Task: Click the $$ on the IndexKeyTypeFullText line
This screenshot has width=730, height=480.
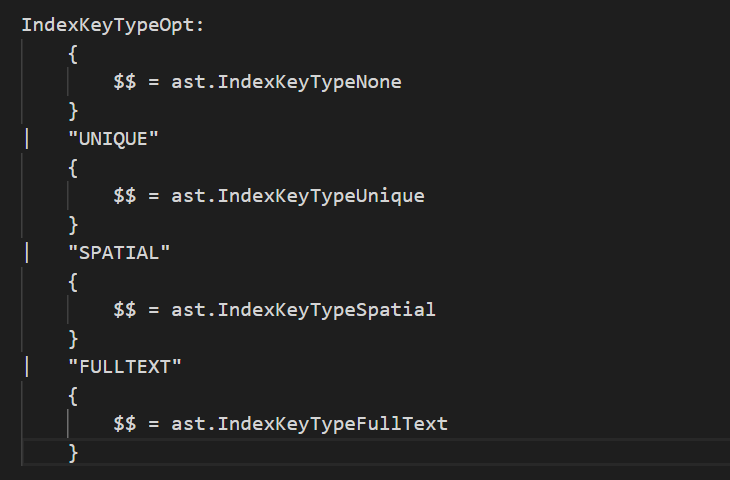Action: pyautogui.click(x=124, y=424)
